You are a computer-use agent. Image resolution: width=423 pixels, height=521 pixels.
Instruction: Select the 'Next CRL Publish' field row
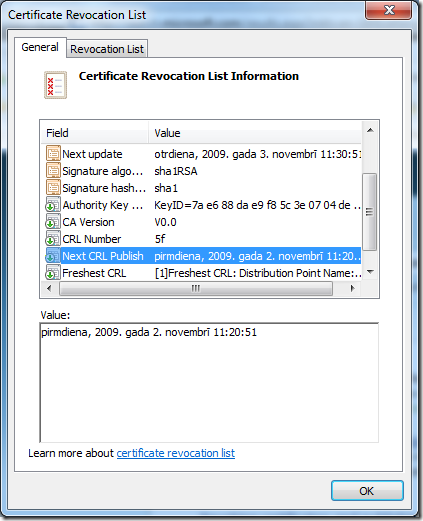[x=201, y=256]
